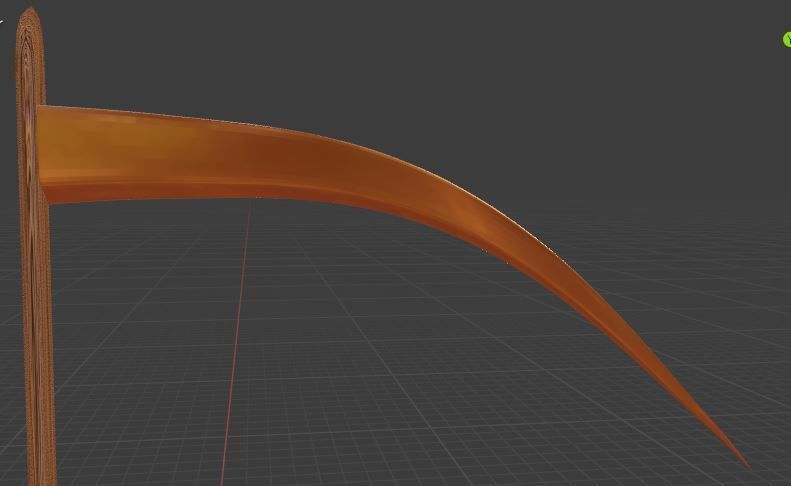
Task: Click the green Y axis gizmo ball
Action: coord(787,39)
